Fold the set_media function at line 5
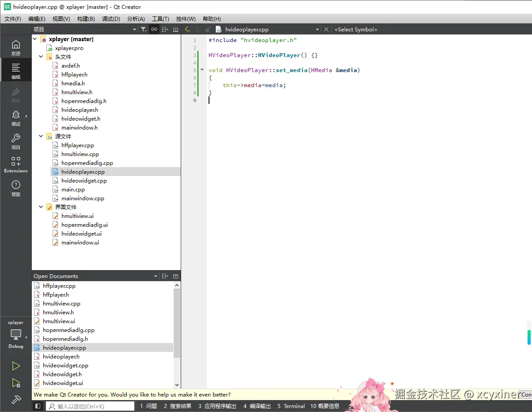The height and width of the screenshot is (412, 532). click(202, 70)
